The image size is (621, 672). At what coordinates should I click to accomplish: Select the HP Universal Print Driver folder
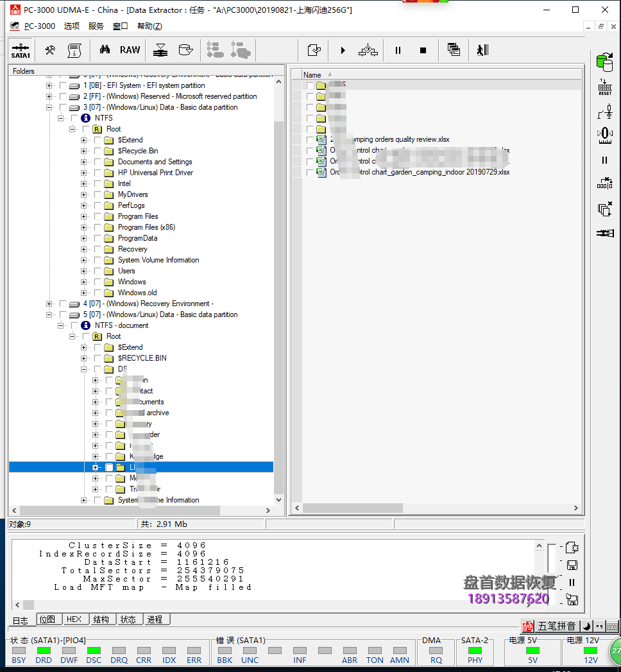pos(155,173)
